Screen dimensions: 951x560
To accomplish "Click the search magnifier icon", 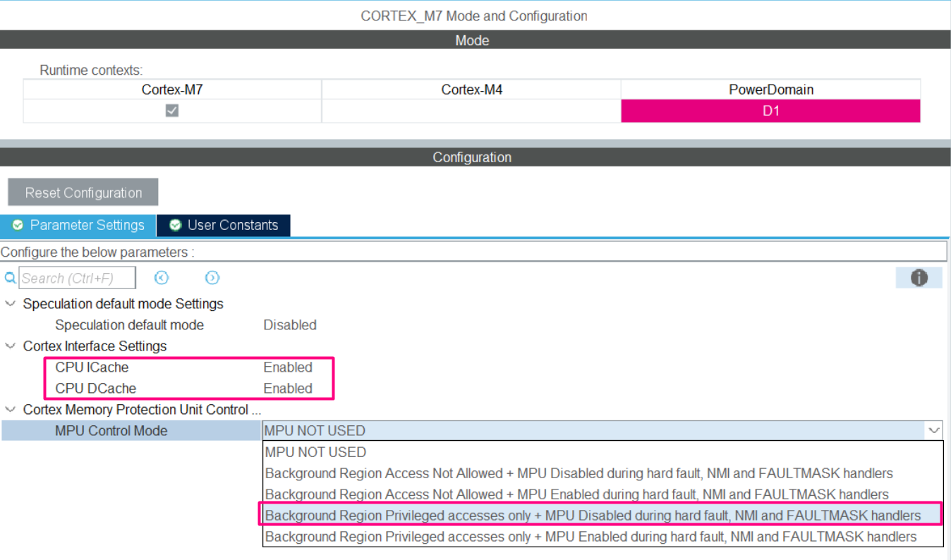I will coord(10,278).
